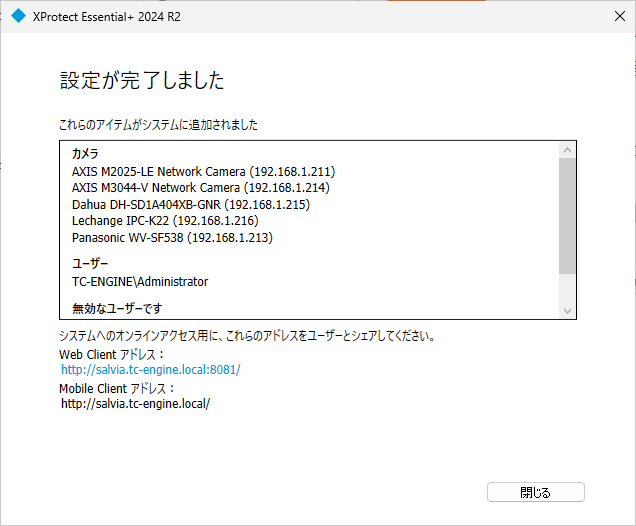636x526 pixels.
Task: Click the ユーザー section heading
Action: [90, 264]
